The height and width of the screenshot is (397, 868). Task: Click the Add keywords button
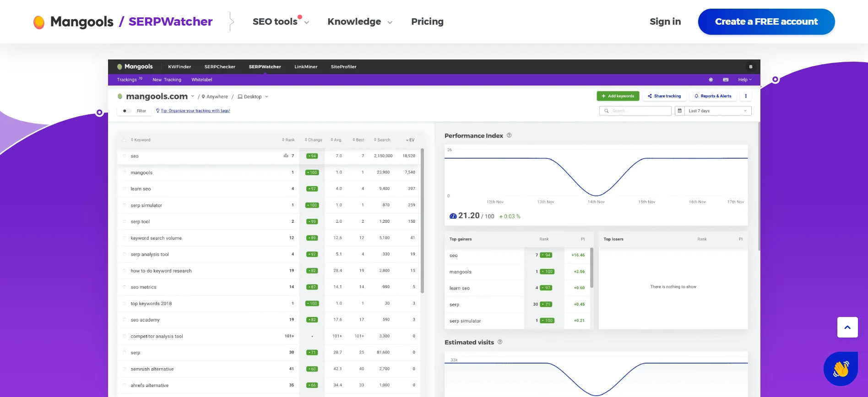[618, 96]
